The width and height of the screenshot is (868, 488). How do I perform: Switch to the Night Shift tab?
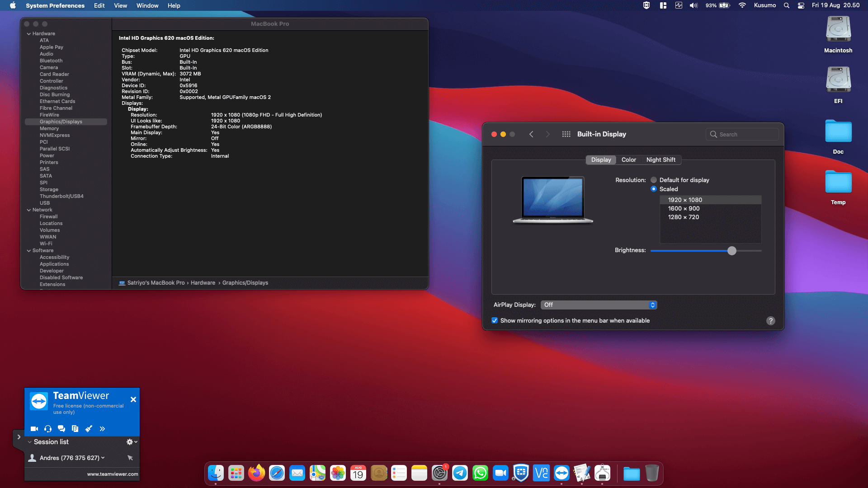(x=660, y=160)
